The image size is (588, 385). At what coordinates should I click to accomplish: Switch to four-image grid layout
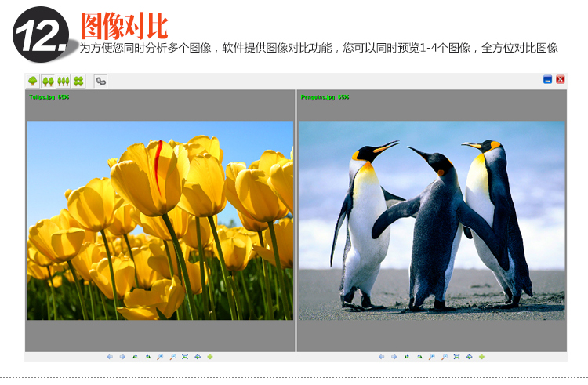coord(78,81)
